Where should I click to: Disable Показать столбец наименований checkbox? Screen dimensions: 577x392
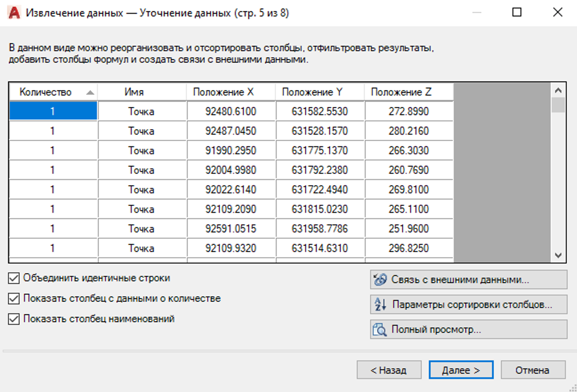(x=14, y=319)
